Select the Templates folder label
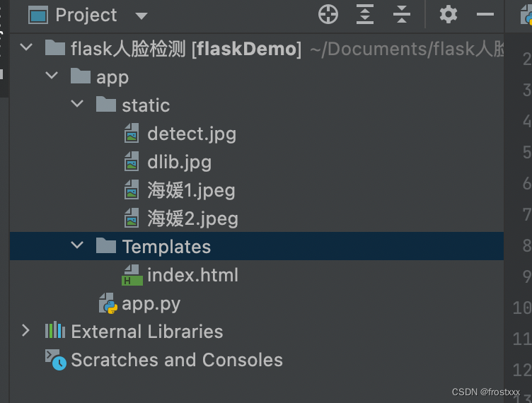Screen dimensions: 532x403 pyautogui.click(x=166, y=247)
